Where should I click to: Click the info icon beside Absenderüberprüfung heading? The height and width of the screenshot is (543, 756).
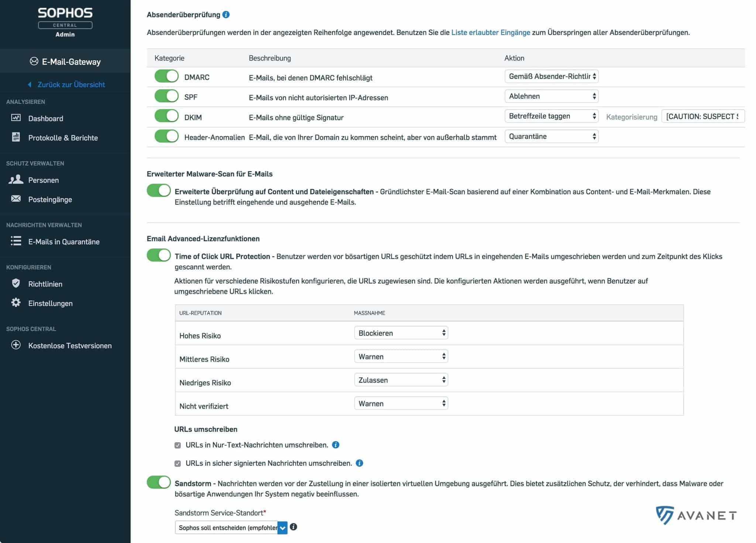point(226,15)
